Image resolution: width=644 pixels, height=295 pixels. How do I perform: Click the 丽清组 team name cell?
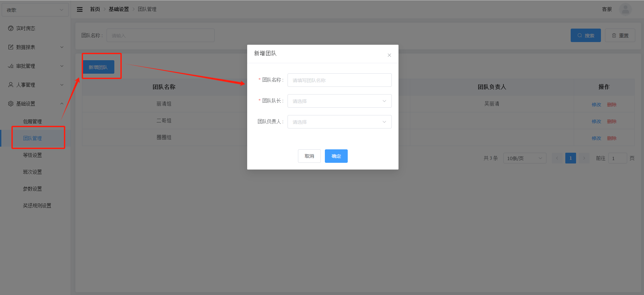pyautogui.click(x=164, y=104)
